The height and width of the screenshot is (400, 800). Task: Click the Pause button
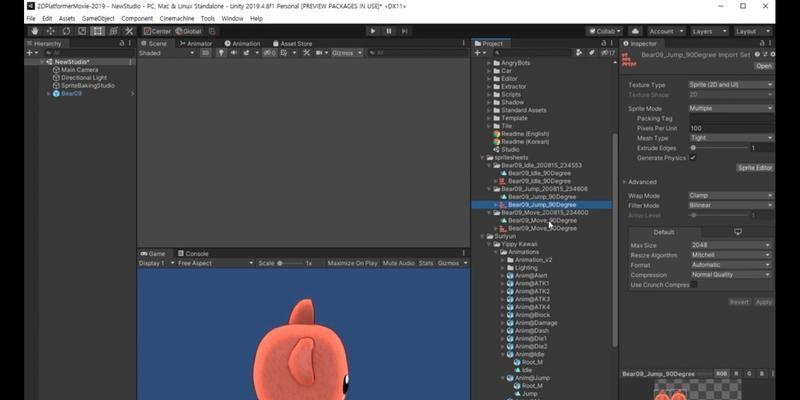[x=389, y=31]
